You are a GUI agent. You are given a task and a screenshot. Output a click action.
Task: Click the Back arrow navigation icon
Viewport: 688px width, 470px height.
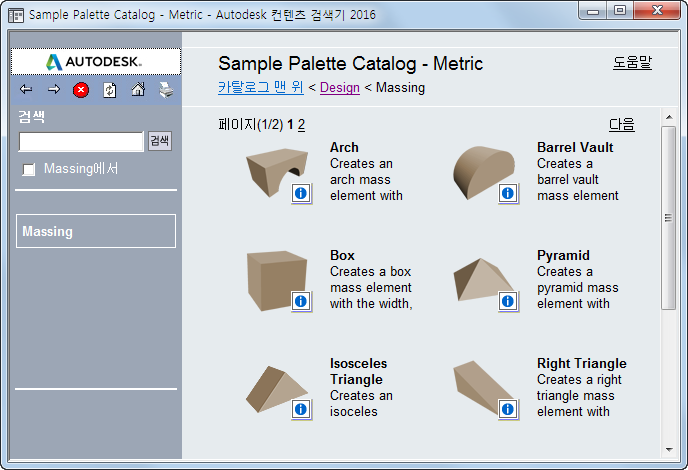click(x=26, y=90)
